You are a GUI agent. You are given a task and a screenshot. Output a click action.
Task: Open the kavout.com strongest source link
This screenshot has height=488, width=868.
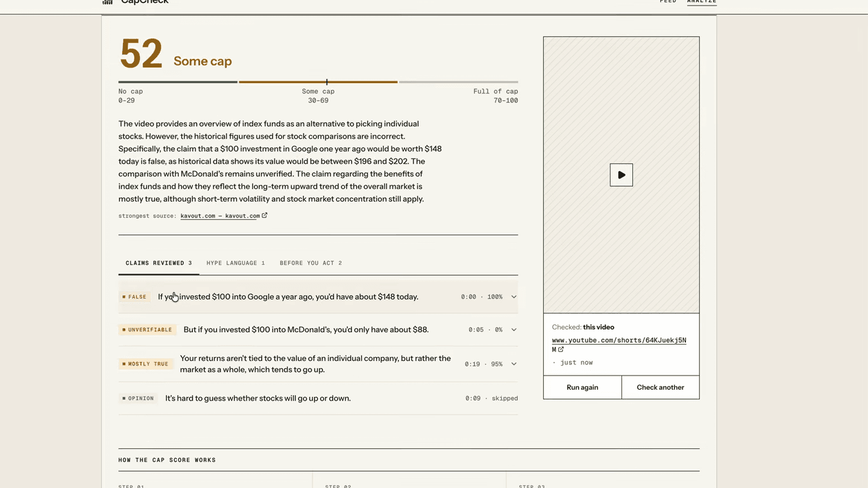click(x=220, y=216)
